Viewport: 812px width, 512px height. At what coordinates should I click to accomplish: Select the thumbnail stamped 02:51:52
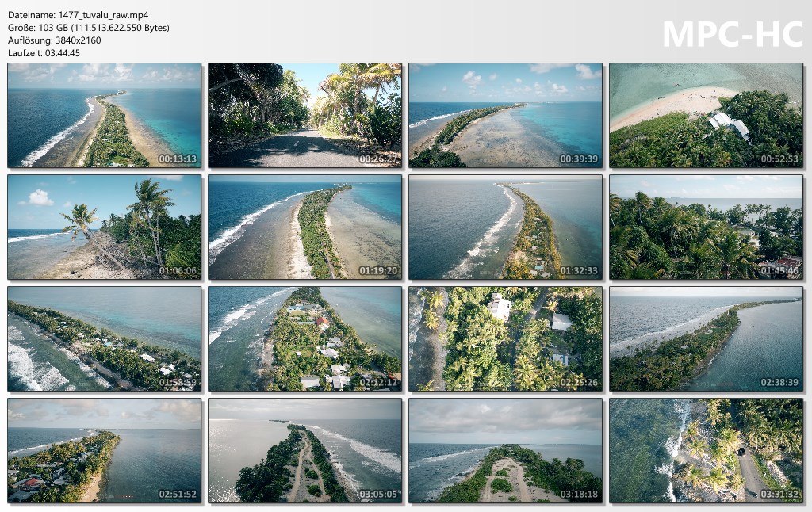pos(105,451)
